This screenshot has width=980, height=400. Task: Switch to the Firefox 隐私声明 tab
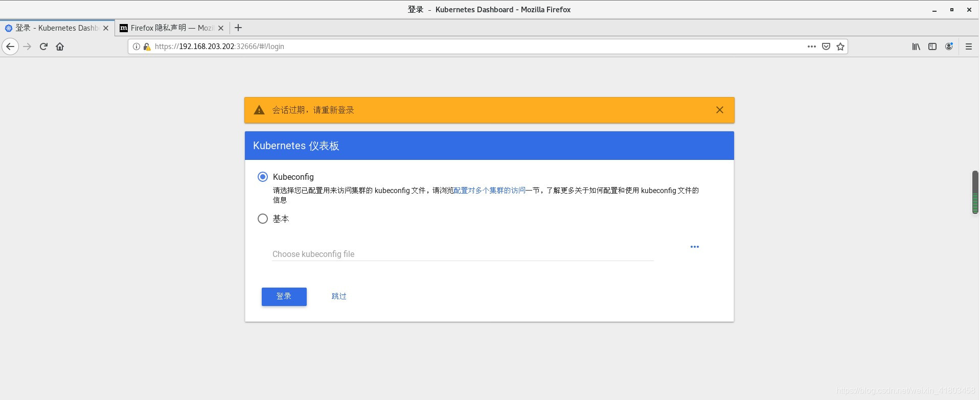172,28
